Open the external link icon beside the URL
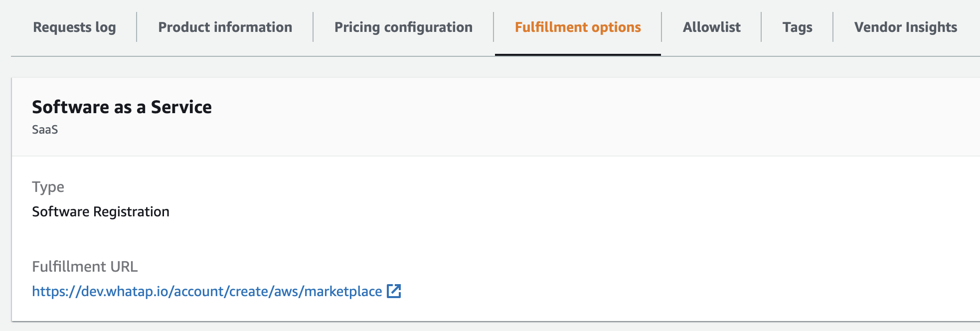The height and width of the screenshot is (331, 980). (394, 291)
